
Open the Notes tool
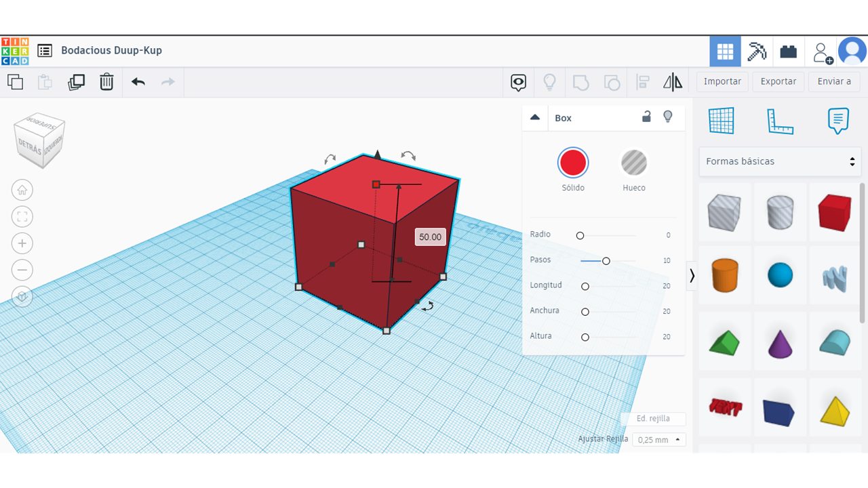pos(838,121)
